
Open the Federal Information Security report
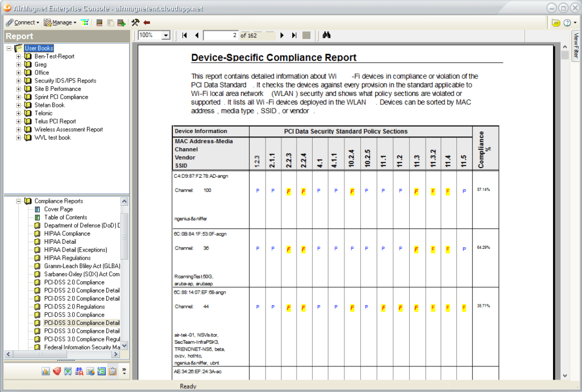(x=82, y=348)
